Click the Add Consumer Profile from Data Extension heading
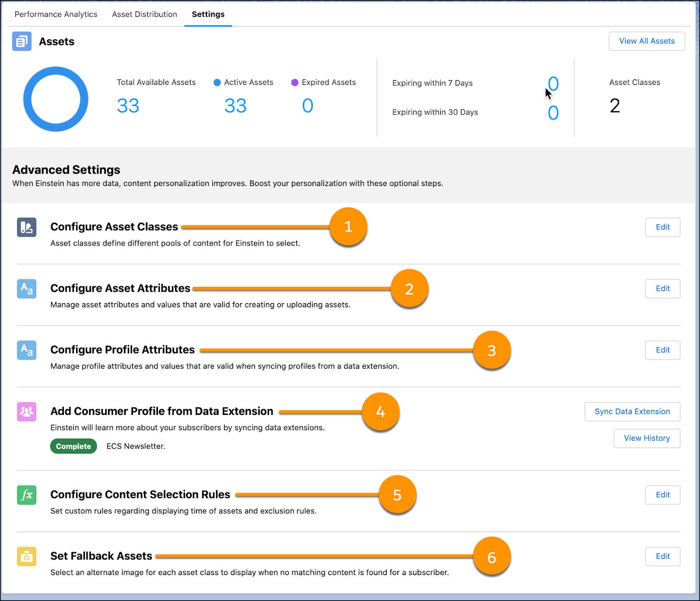 [162, 411]
